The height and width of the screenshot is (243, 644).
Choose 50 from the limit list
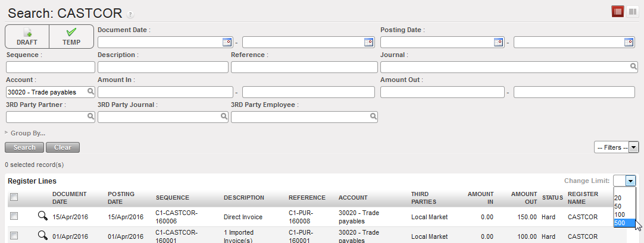(618, 206)
